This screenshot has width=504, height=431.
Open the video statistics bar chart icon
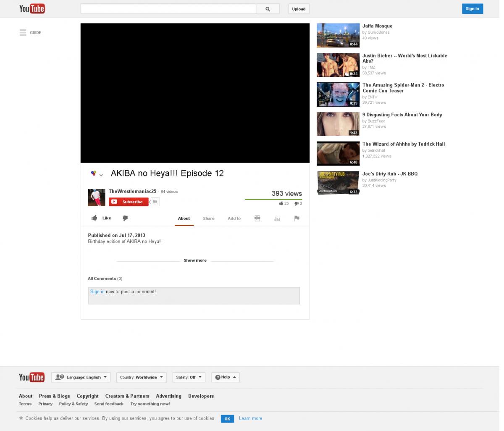point(277,218)
